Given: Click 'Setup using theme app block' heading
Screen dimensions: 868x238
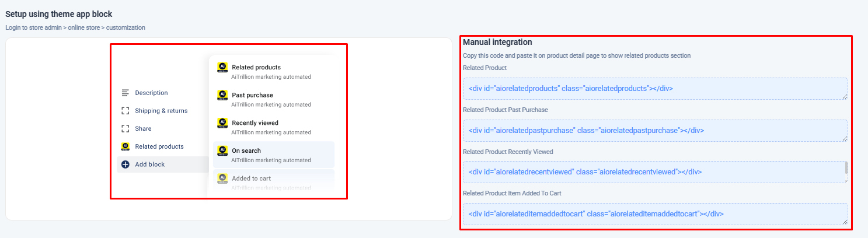Looking at the screenshot, I should [59, 14].
